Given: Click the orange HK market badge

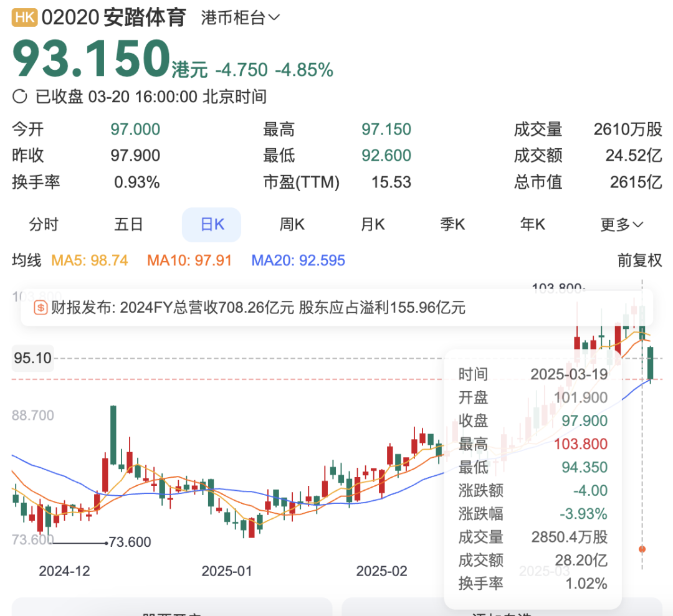Looking at the screenshot, I should [x=25, y=18].
